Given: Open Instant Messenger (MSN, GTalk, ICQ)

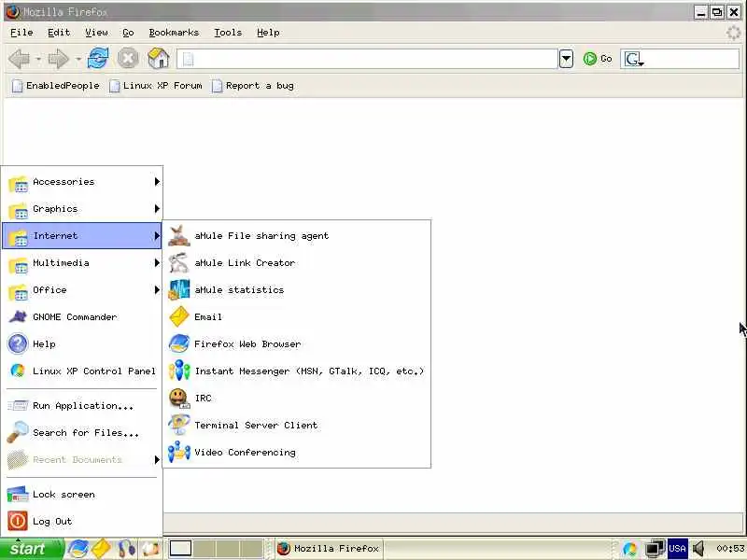Looking at the screenshot, I should click(x=297, y=371).
